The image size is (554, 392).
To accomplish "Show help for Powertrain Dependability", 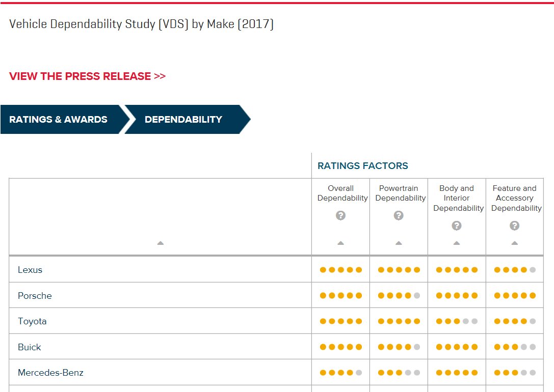I will coord(399,215).
